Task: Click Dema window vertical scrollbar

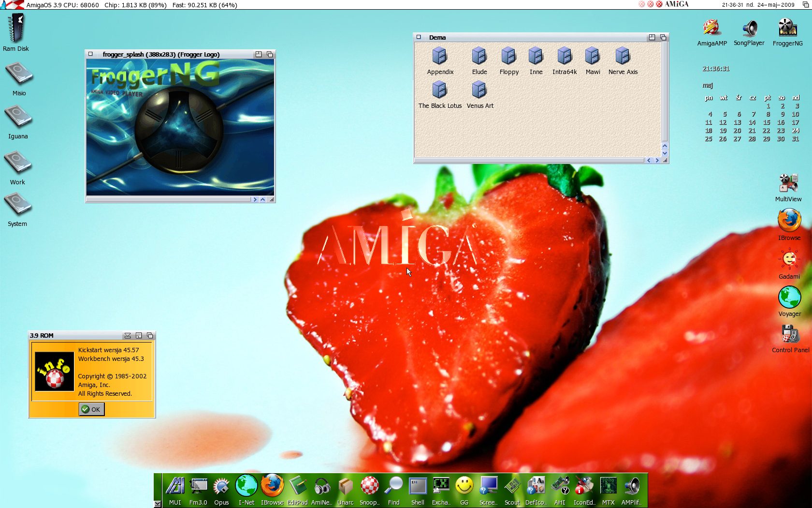Action: coord(665,92)
